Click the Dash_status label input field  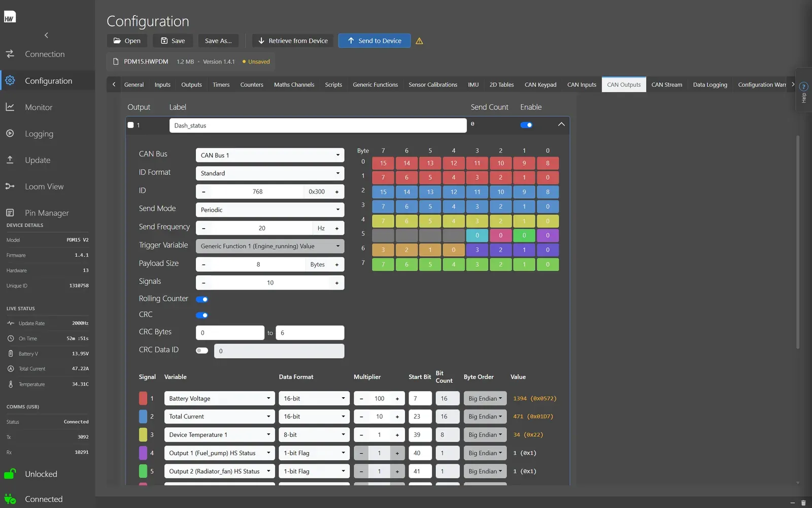[318, 125]
